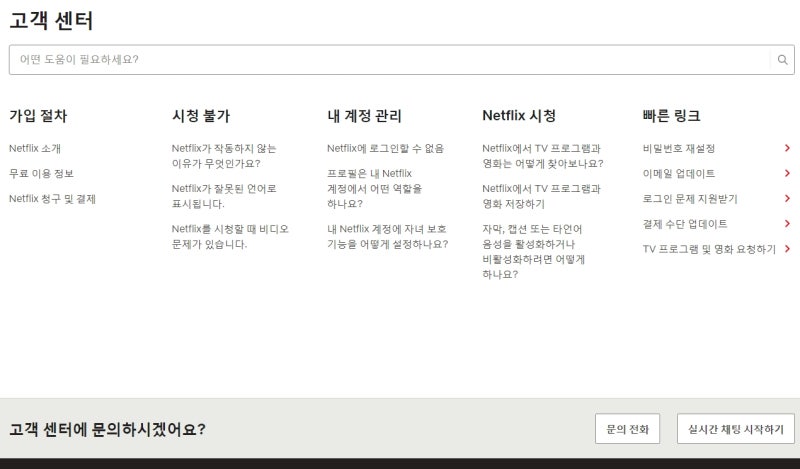Screen dimensions: 800x469
Task: Click the magnifier search icon
Action: (782, 60)
